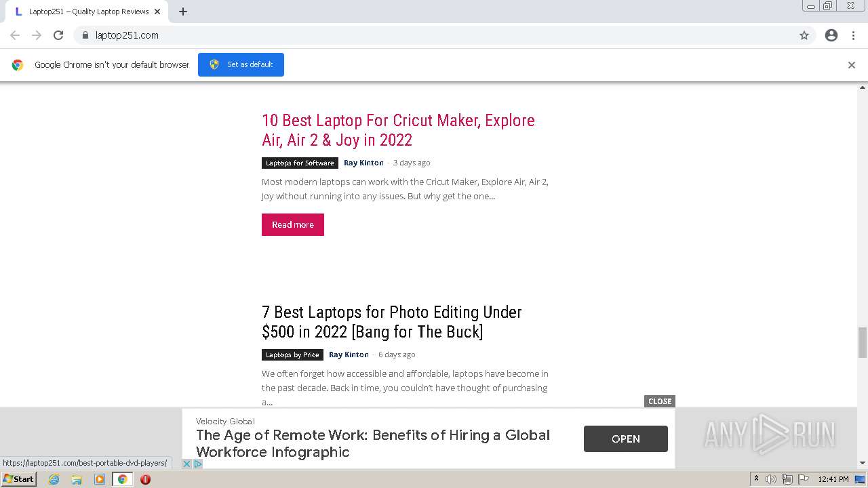Viewport: 868px width, 488px height.
Task: Click the browser forward arrow
Action: point(37,35)
